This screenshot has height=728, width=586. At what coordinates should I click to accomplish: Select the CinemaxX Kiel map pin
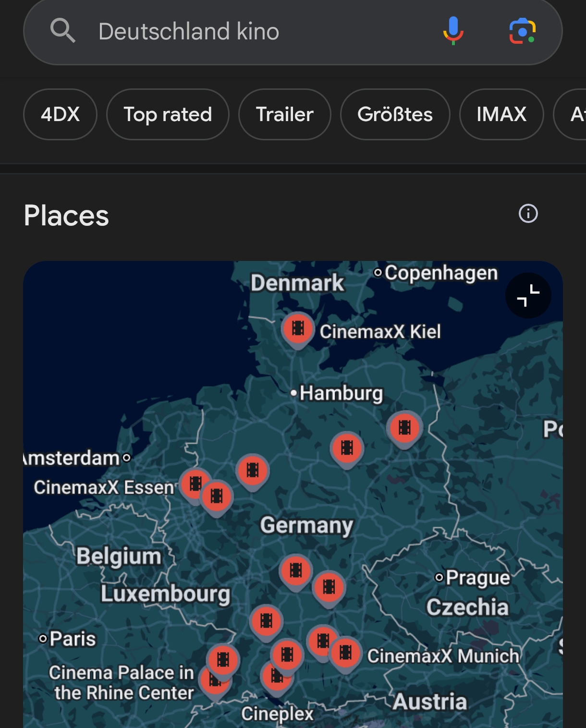[x=298, y=330]
